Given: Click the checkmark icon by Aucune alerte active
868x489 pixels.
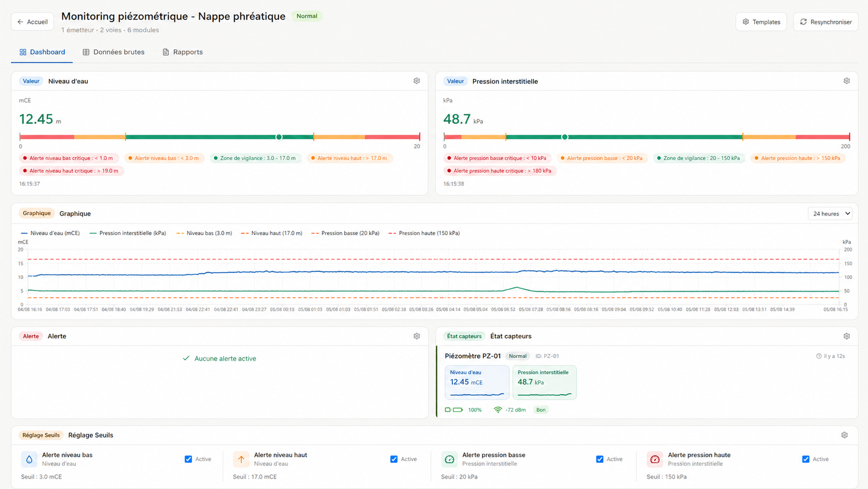Looking at the screenshot, I should point(186,359).
